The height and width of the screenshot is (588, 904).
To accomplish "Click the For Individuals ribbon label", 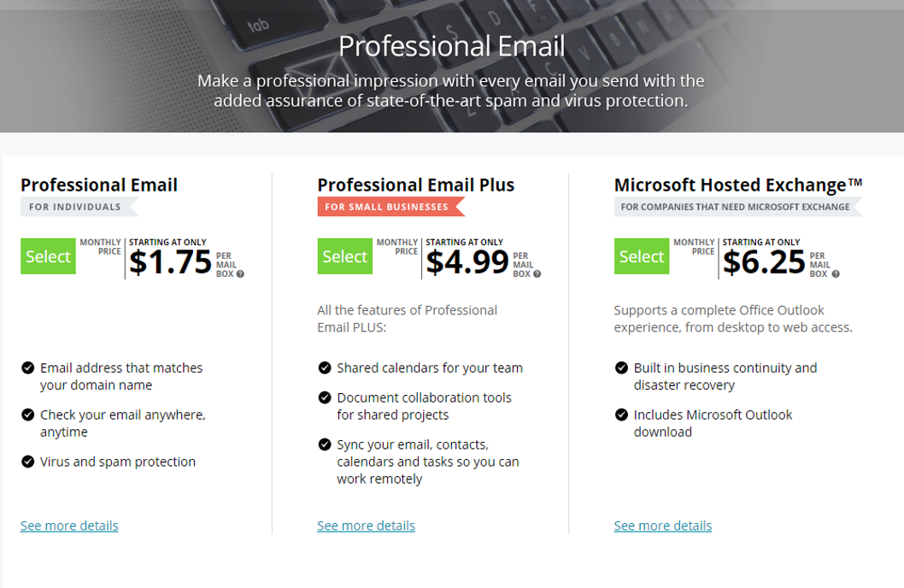I will pyautogui.click(x=79, y=206).
